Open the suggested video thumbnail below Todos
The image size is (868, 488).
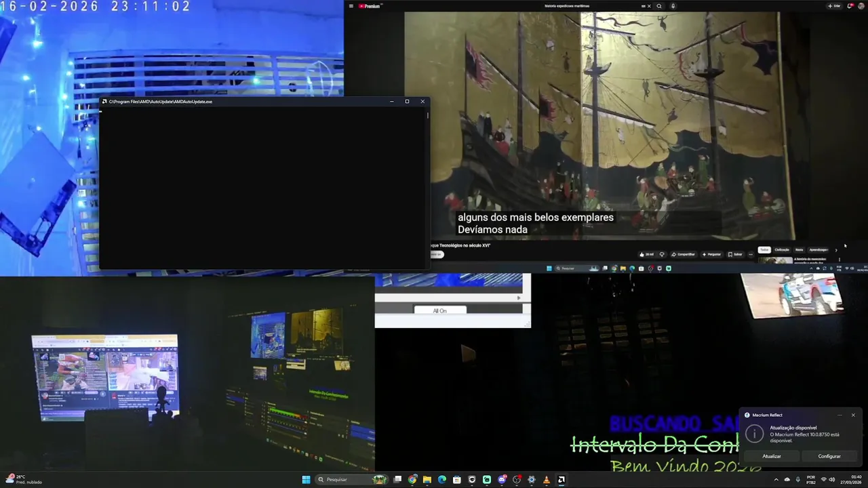click(775, 260)
